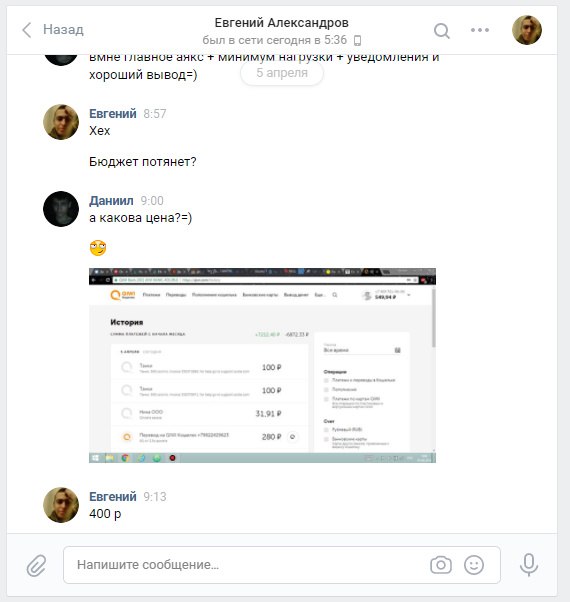Open the attached QIWI history screenshot
Image resolution: width=570 pixels, height=602 pixels.
tap(262, 365)
